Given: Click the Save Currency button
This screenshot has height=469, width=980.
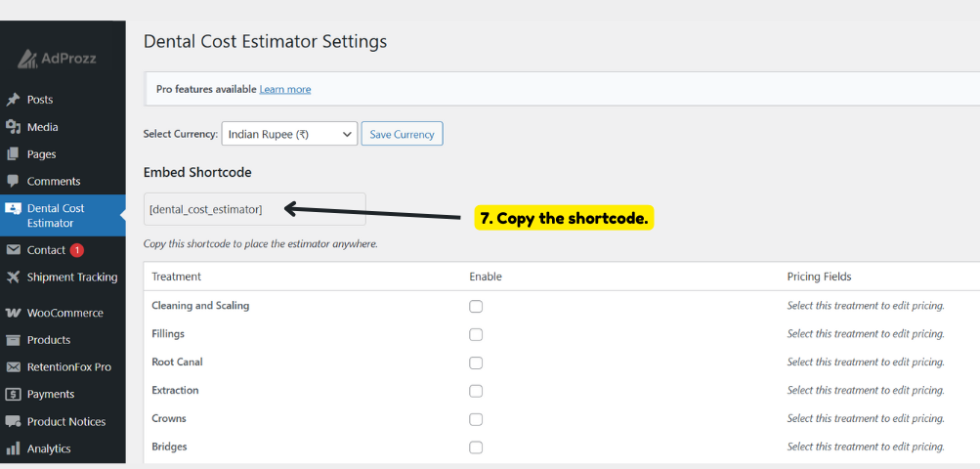Looking at the screenshot, I should pos(402,134).
